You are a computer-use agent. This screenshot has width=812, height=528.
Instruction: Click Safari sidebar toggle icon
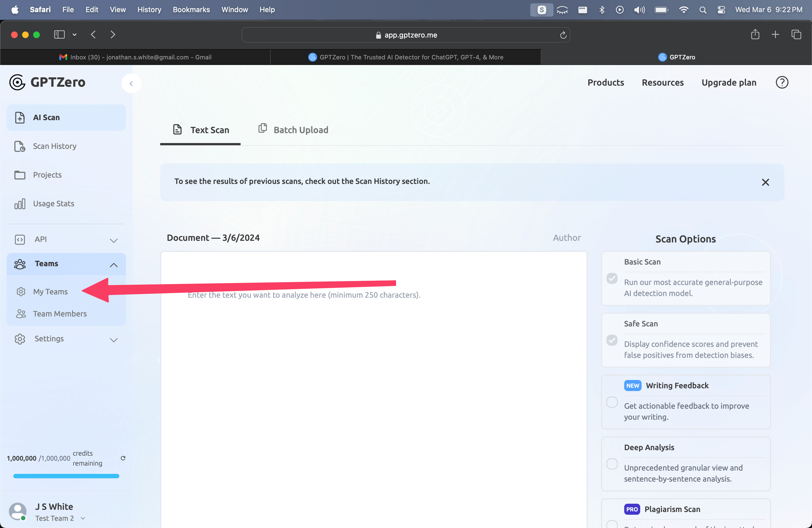[x=59, y=35]
